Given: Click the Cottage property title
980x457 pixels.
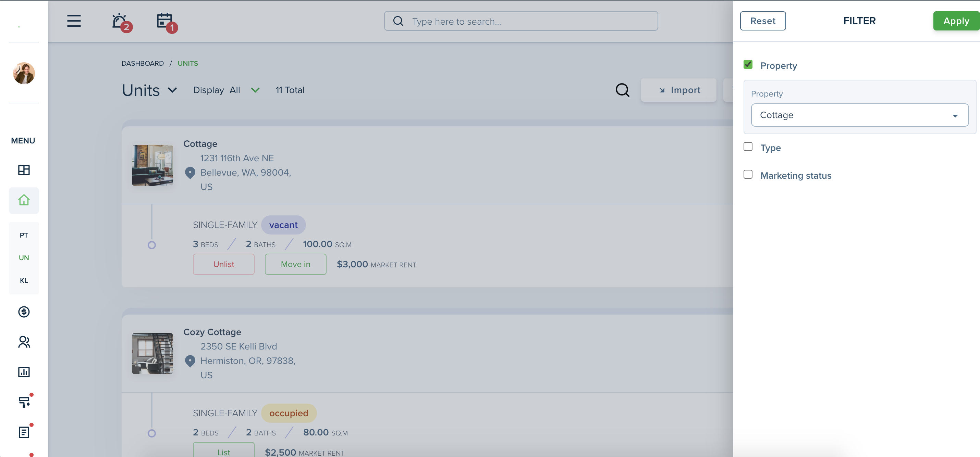Looking at the screenshot, I should [x=200, y=144].
